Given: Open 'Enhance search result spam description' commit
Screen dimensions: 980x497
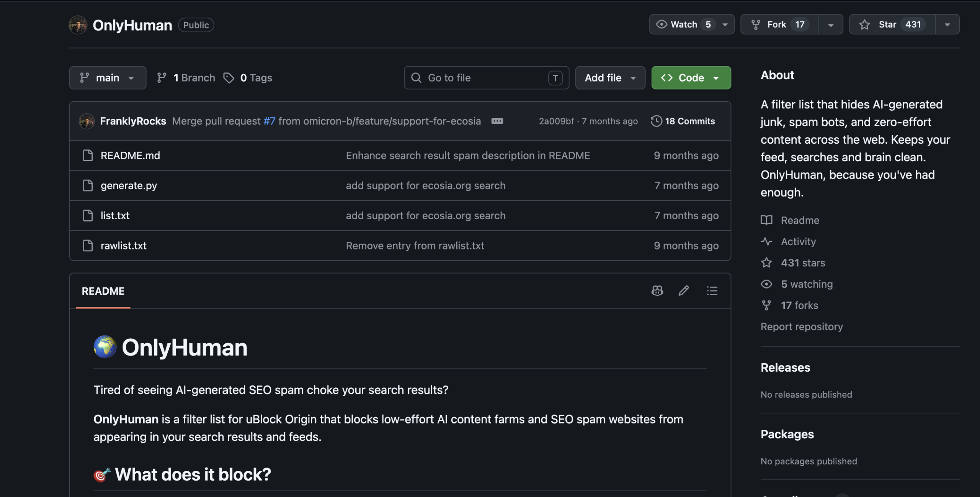Looking at the screenshot, I should point(468,156).
